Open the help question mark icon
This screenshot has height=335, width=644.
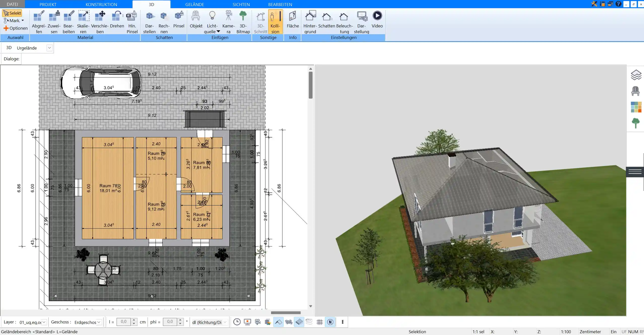coord(618,4)
